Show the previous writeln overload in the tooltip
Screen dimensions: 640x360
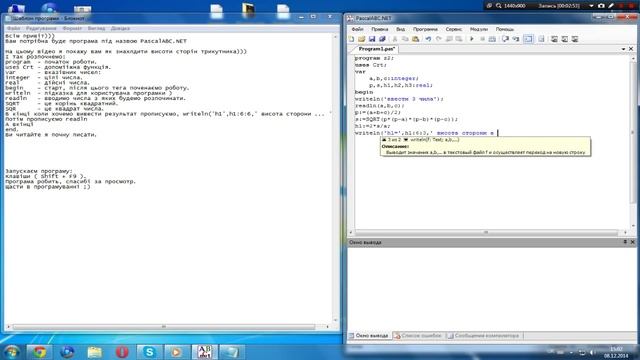(384, 140)
